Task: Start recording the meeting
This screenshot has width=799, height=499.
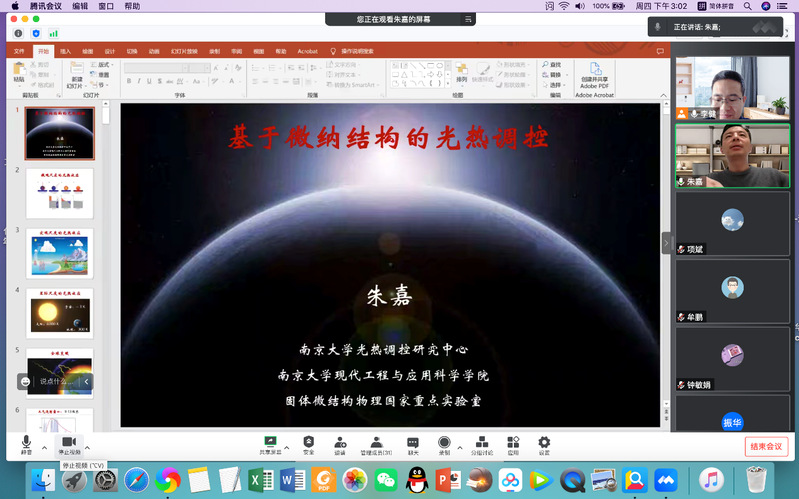Action: pyautogui.click(x=444, y=442)
